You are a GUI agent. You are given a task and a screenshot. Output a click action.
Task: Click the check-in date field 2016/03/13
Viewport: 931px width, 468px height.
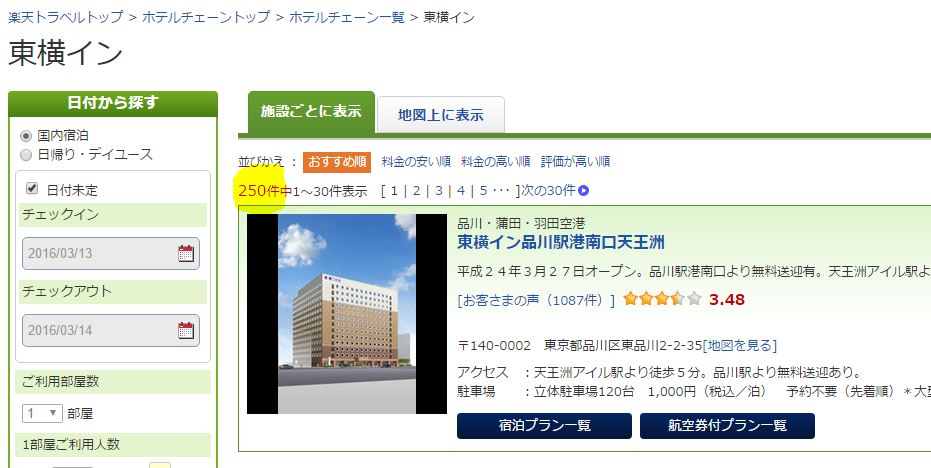click(110, 254)
